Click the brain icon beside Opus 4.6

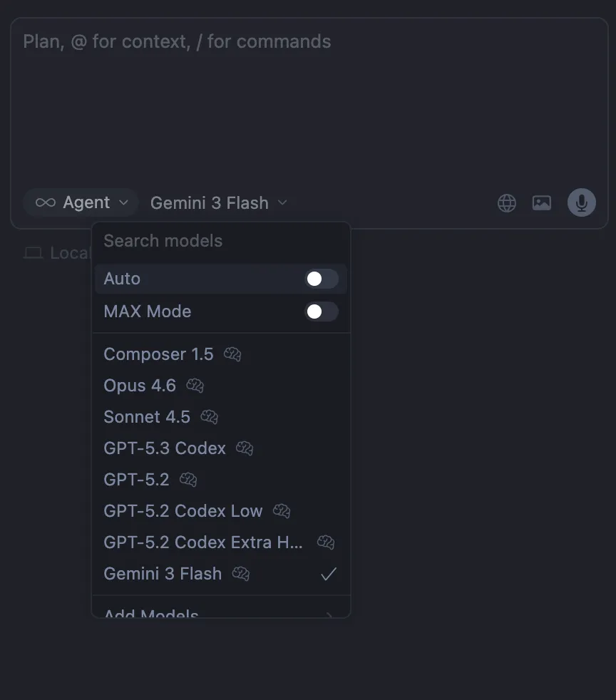[195, 386]
